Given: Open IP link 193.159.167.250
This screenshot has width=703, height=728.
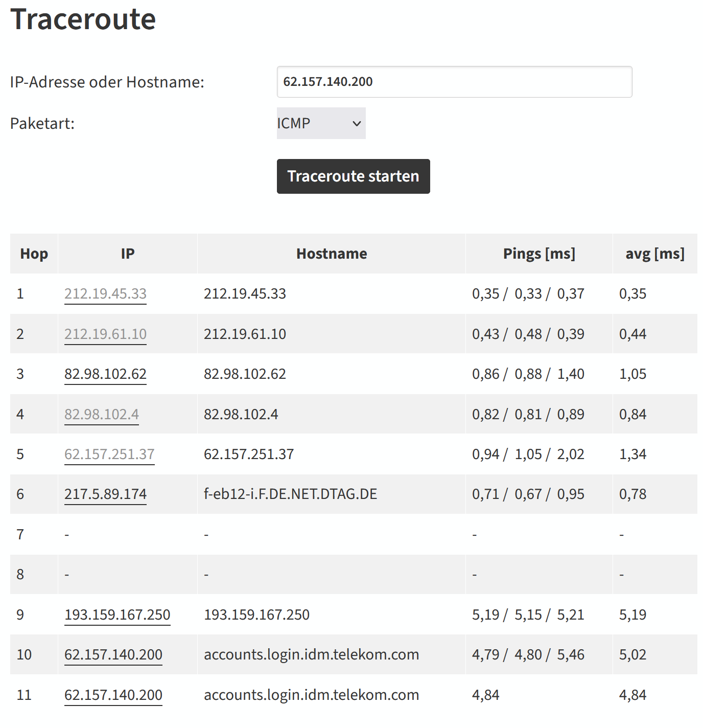Looking at the screenshot, I should pos(118,615).
